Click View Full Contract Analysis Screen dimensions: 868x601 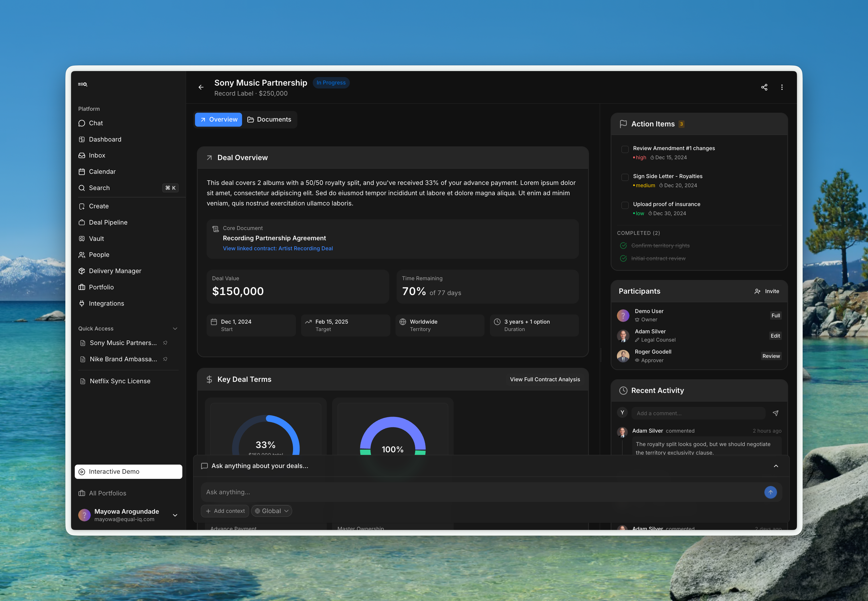[545, 380]
